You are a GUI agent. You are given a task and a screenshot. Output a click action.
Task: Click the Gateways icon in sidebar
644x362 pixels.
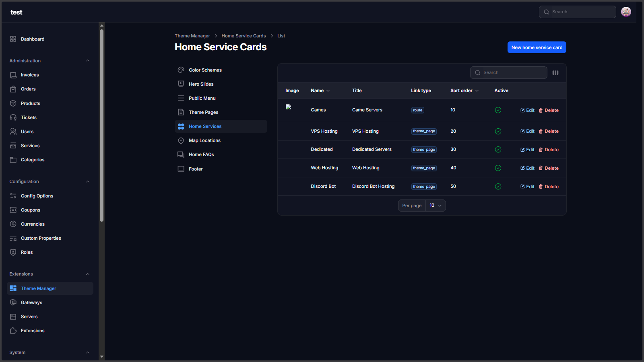click(13, 302)
